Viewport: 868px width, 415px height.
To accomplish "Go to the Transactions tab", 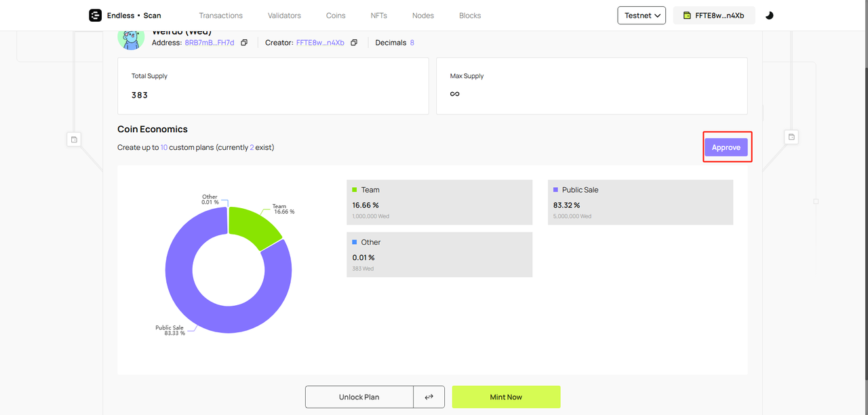I will pos(220,16).
